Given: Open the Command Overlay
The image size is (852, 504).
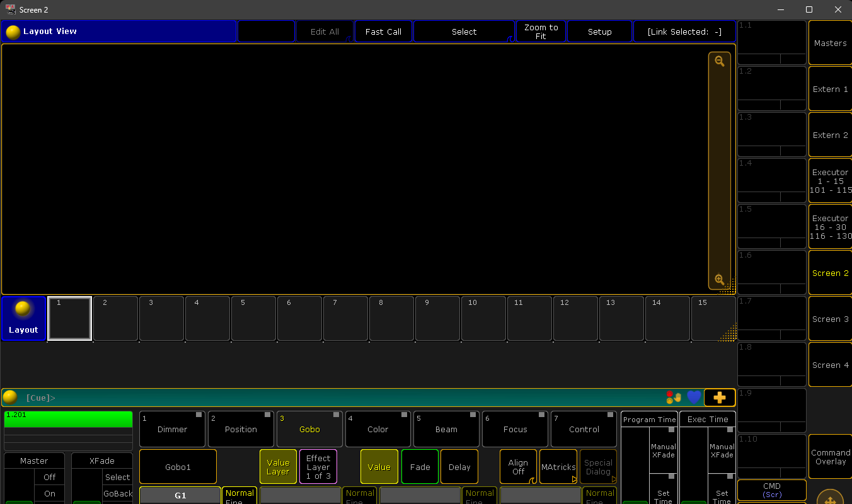Looking at the screenshot, I should click(x=830, y=457).
